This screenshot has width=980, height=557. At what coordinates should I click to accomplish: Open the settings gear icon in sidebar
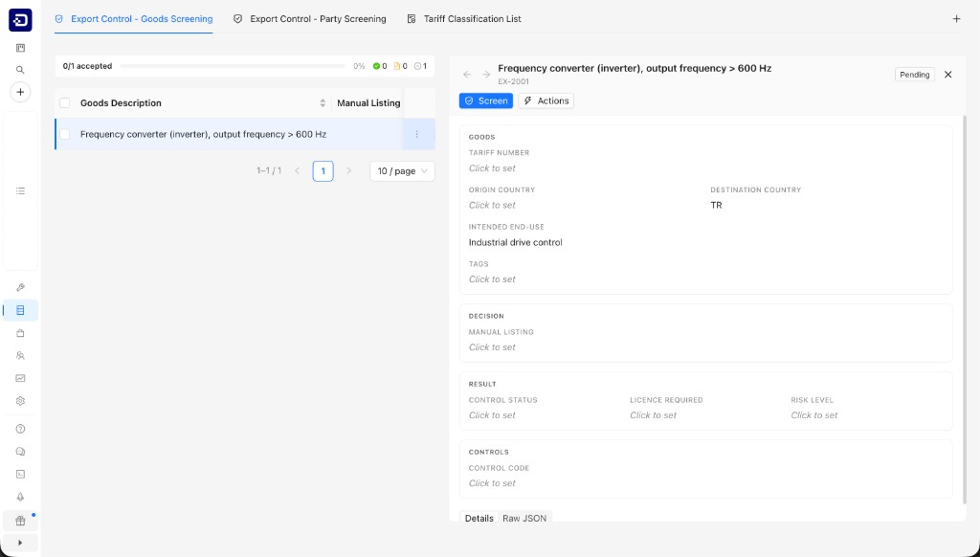20,401
